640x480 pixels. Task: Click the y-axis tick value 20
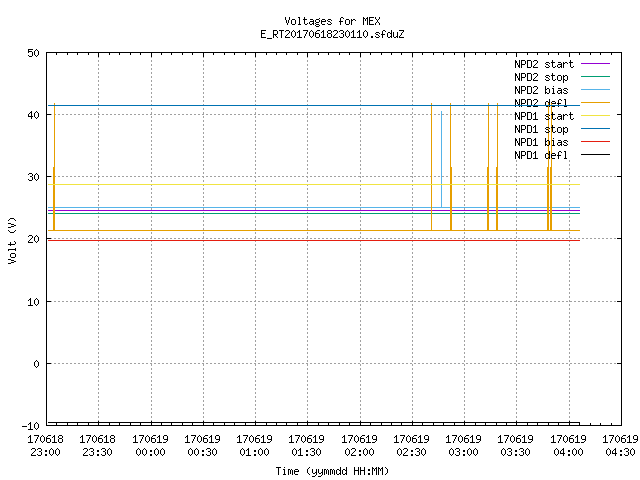(33, 239)
